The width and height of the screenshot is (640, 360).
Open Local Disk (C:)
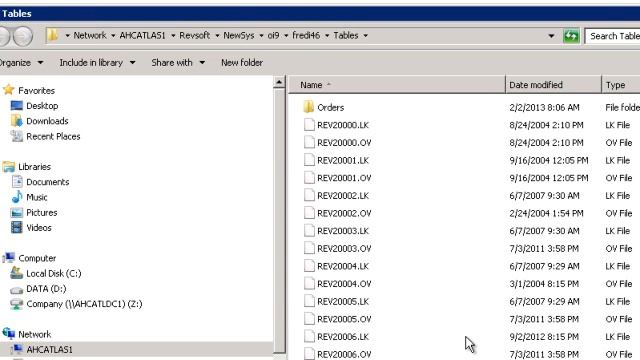coord(53,273)
